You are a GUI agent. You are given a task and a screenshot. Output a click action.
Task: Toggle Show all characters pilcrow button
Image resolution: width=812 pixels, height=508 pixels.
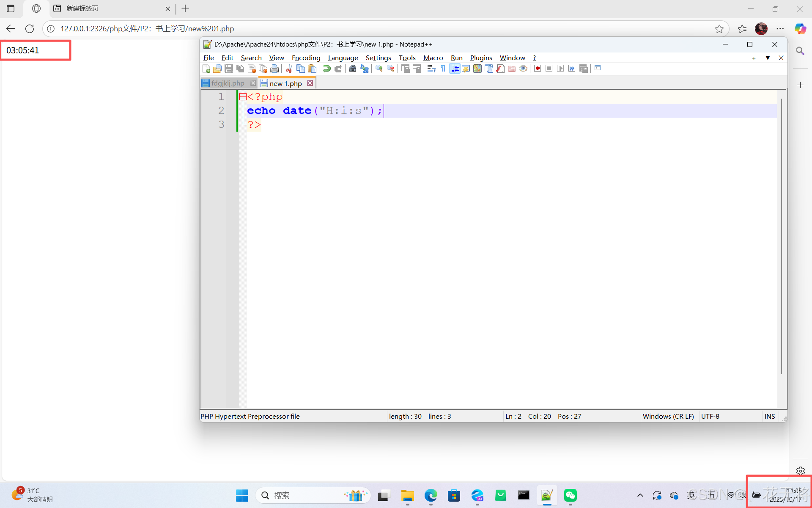tap(443, 69)
